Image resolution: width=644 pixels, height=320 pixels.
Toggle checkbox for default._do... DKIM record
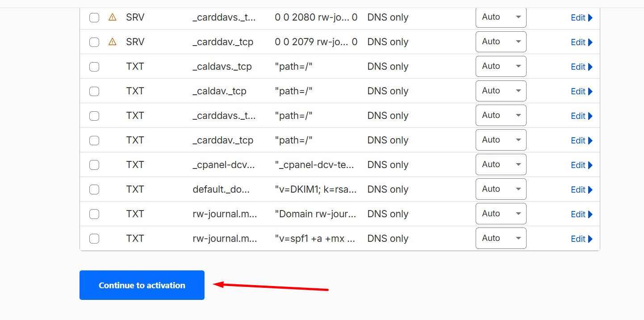coord(94,189)
